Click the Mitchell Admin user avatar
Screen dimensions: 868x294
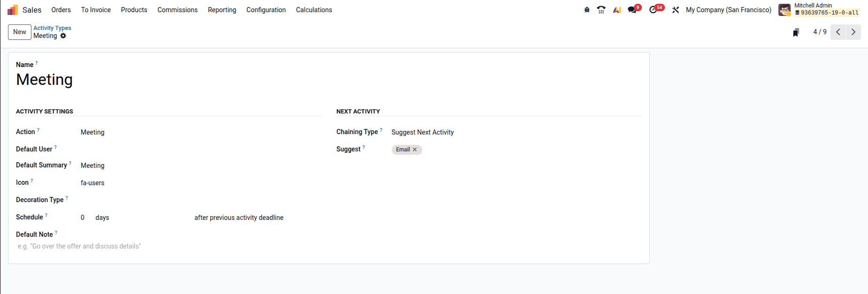[784, 9]
